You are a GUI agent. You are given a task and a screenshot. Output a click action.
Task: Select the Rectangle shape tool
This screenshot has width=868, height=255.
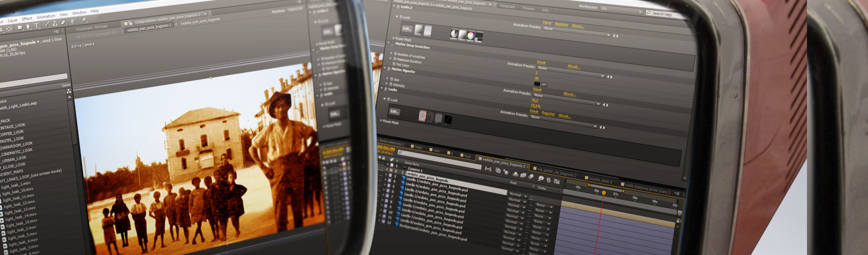pyautogui.click(x=19, y=28)
